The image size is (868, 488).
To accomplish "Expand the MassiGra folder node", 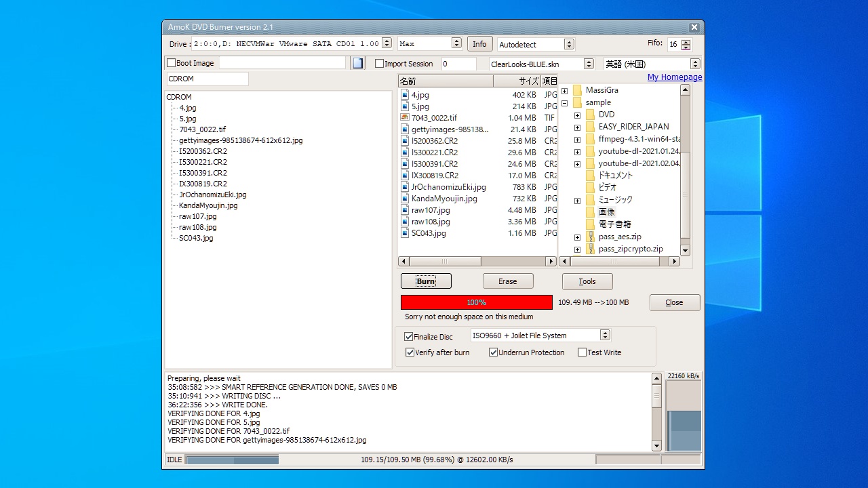I will 564,91.
